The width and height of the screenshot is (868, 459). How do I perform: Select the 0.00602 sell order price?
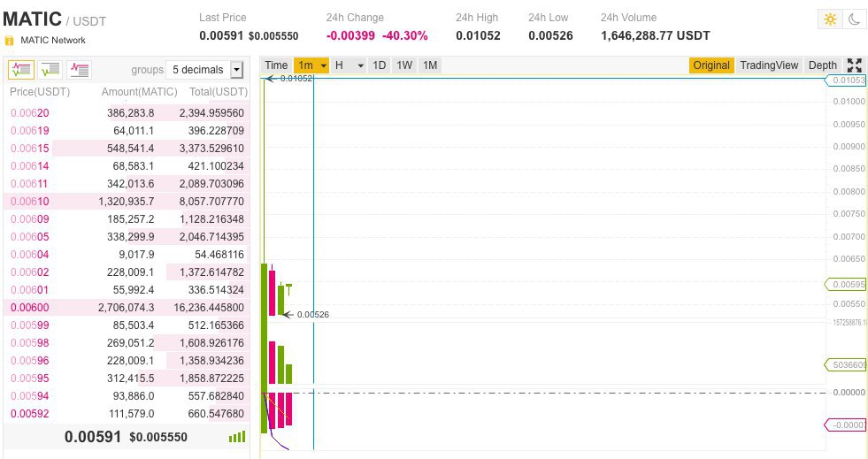coord(30,272)
